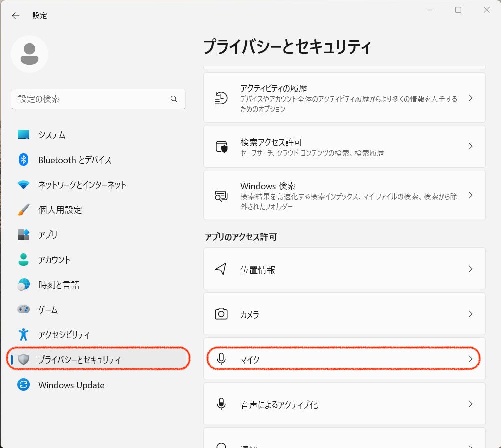This screenshot has height=448, width=501.
Task: Click the search magnifier icon
Action: (x=174, y=99)
